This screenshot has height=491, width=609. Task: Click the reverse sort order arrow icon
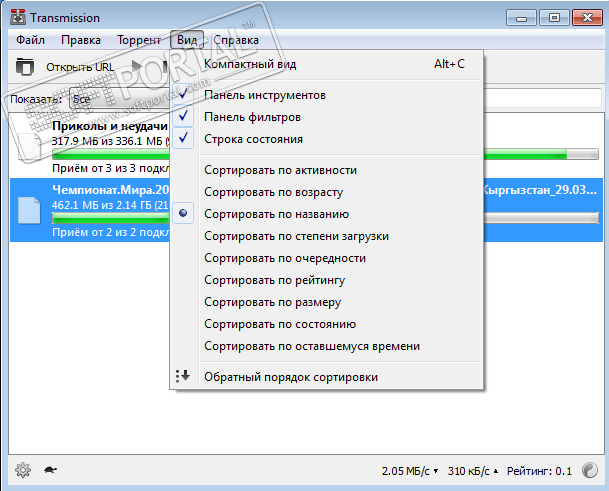(x=183, y=376)
